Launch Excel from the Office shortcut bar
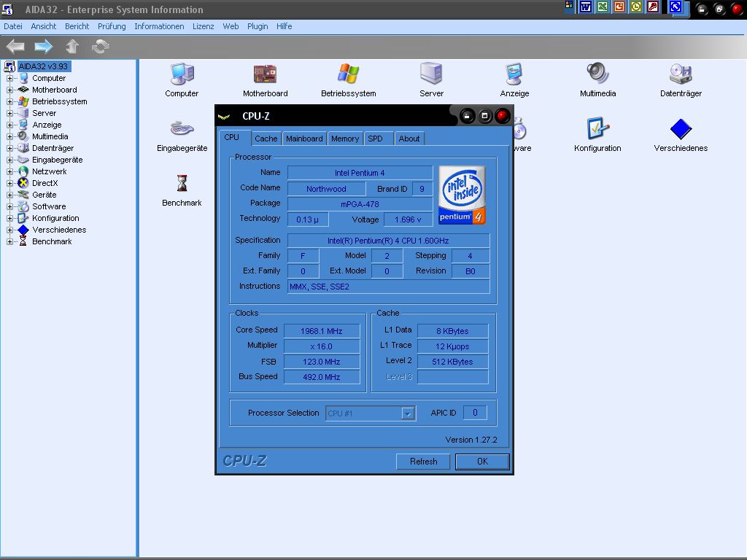 [x=603, y=7]
